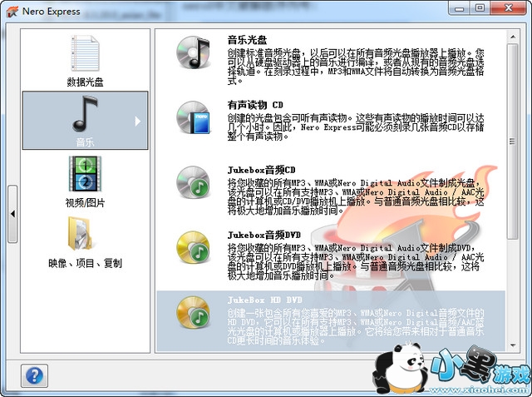Click the Jukebox音频CD description text
532x397 pixels.
coord(356,196)
